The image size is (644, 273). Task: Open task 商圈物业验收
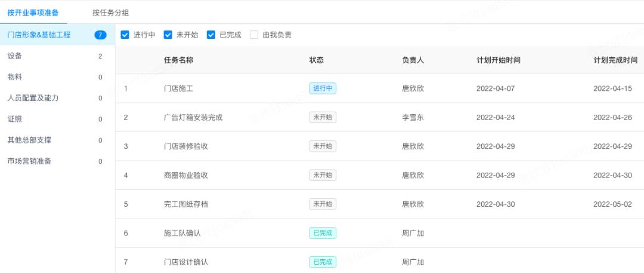(185, 175)
